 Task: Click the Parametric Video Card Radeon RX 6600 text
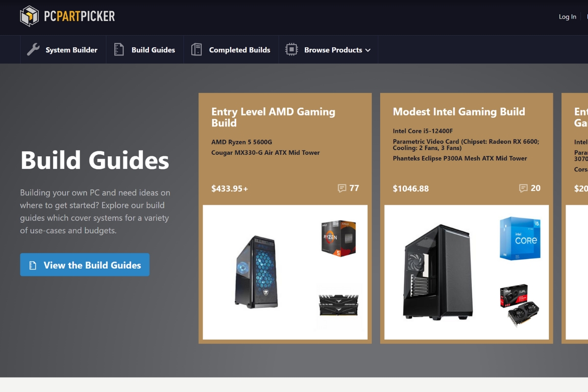tap(466, 145)
